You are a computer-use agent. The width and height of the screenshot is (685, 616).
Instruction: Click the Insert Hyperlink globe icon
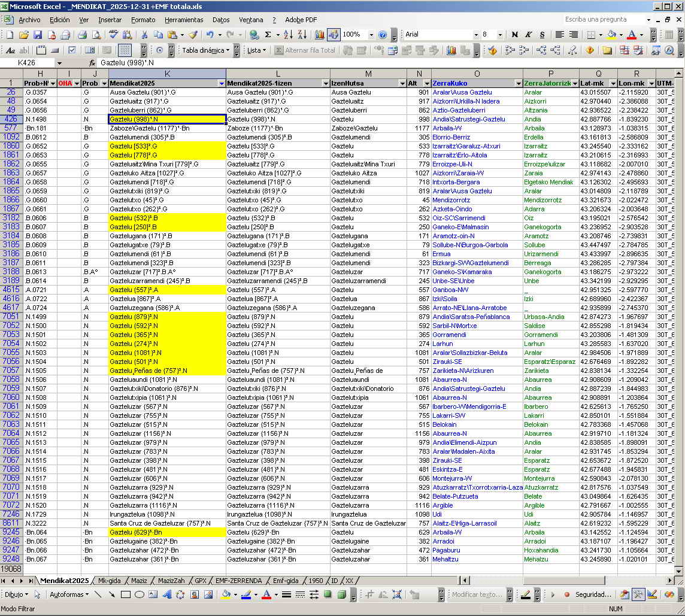click(x=254, y=35)
